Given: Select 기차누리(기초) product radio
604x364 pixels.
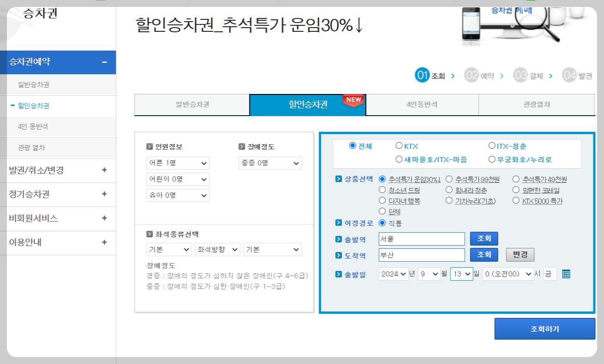Looking at the screenshot, I should (x=449, y=200).
